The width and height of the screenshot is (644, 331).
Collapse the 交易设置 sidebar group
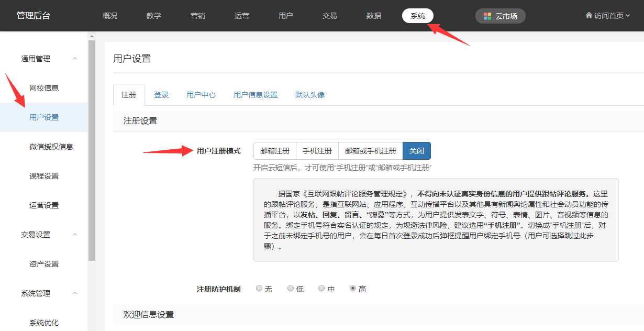75,235
